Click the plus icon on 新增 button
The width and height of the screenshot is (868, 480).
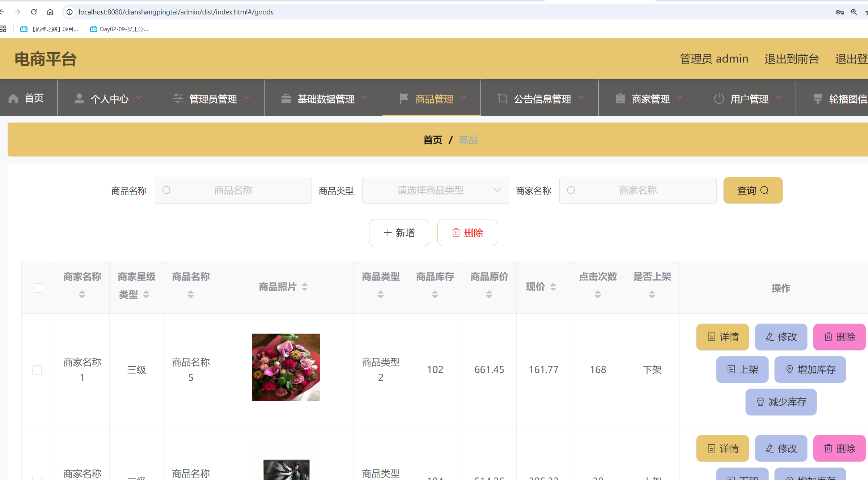click(388, 232)
